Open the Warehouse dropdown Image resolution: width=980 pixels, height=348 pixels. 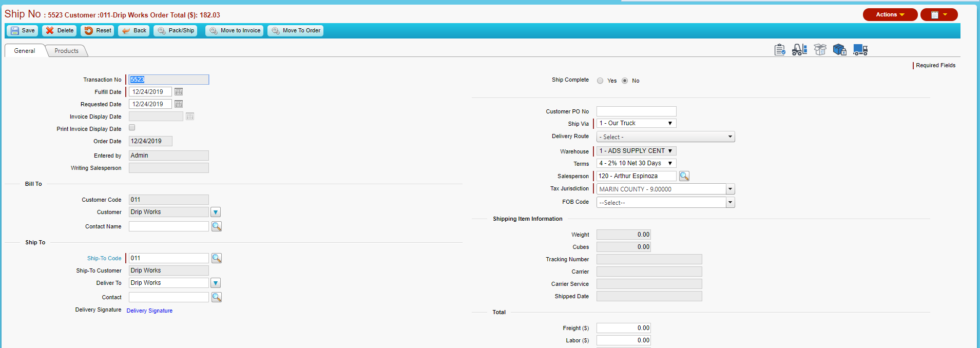(x=637, y=151)
